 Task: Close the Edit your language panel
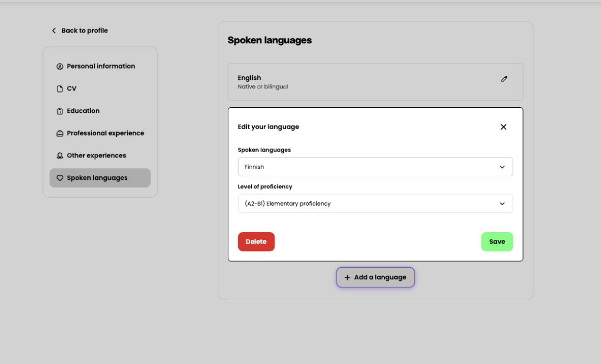tap(503, 127)
